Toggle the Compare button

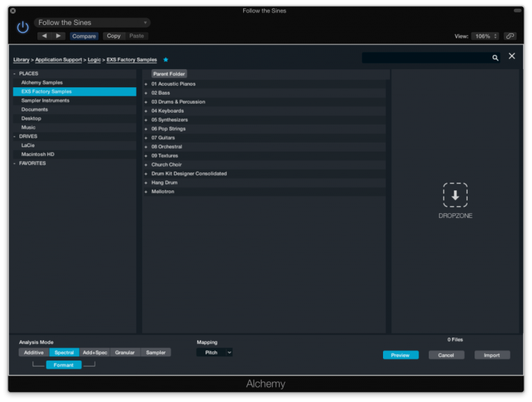[x=84, y=36]
